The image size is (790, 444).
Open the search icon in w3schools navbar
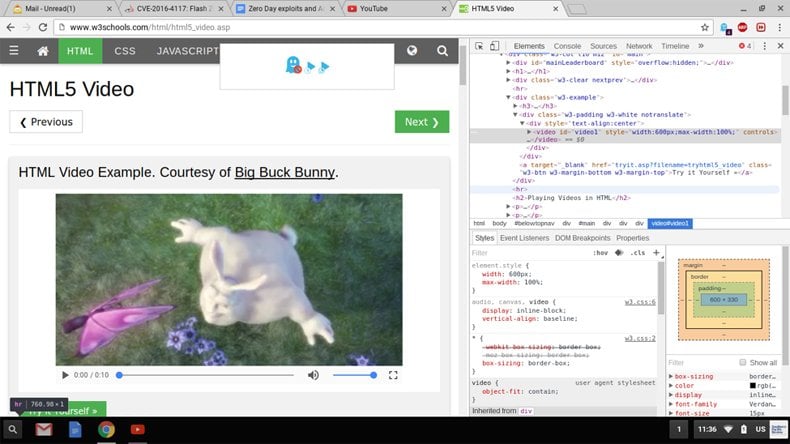442,50
